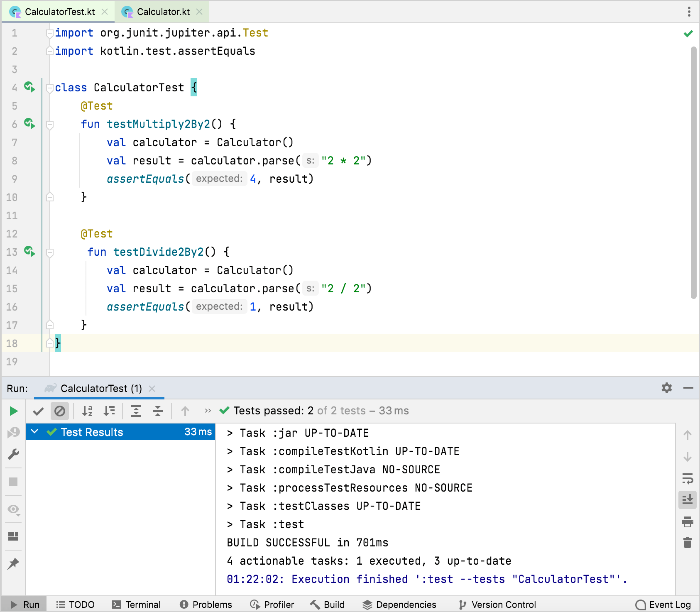Disable scroll to end in console
Screen dimensions: 700x612
pos(688,500)
